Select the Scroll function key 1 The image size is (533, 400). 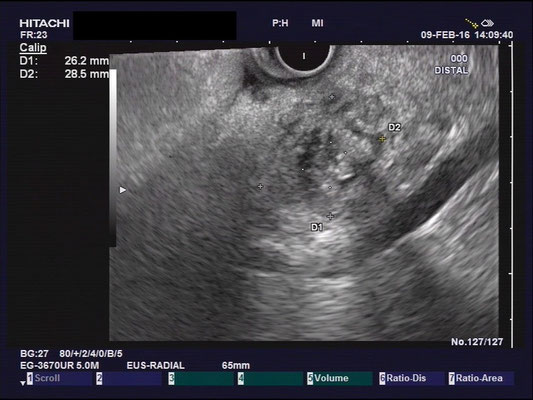59,378
